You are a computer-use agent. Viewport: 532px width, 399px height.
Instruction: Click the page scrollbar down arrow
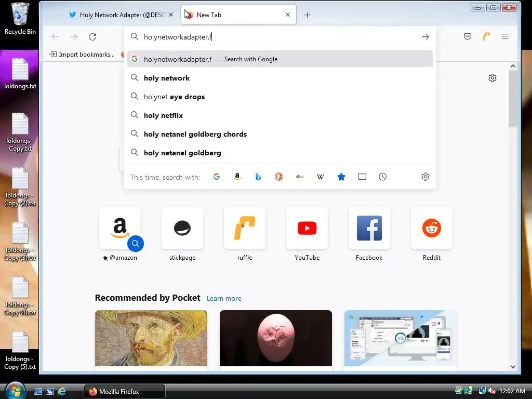[513, 367]
